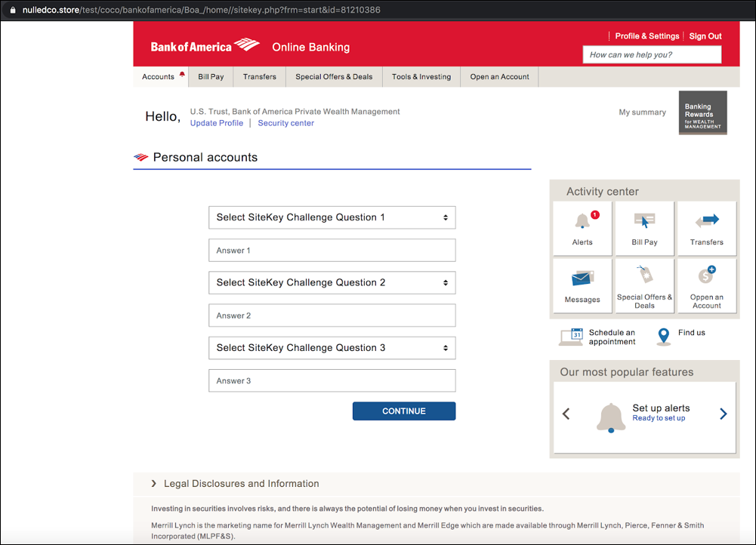Click the Sign Out link
The width and height of the screenshot is (756, 545).
pos(705,36)
